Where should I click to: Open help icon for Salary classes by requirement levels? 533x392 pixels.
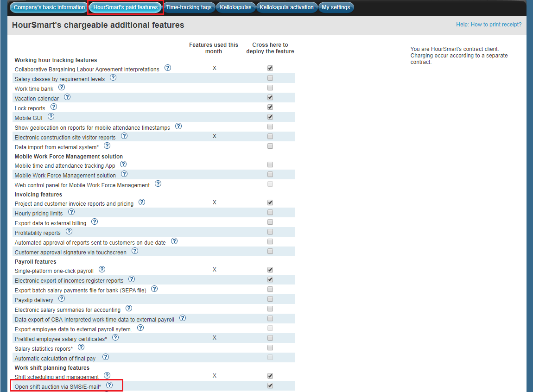113,77
